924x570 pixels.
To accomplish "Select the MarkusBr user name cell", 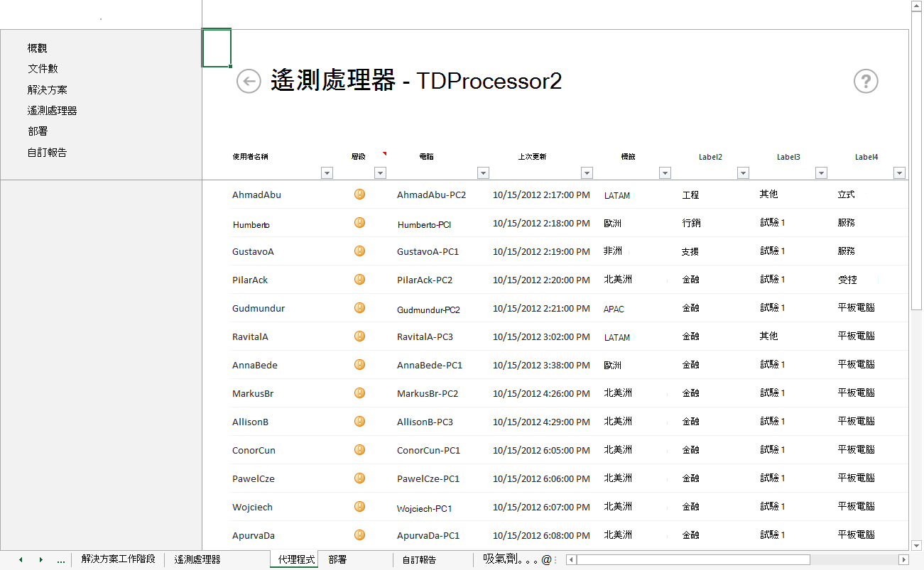I will pos(253,393).
